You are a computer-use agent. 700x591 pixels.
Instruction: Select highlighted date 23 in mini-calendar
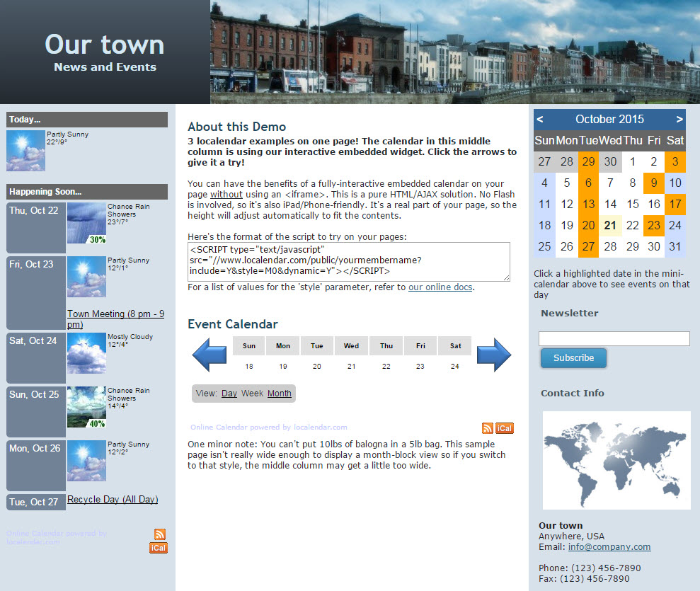click(x=653, y=225)
